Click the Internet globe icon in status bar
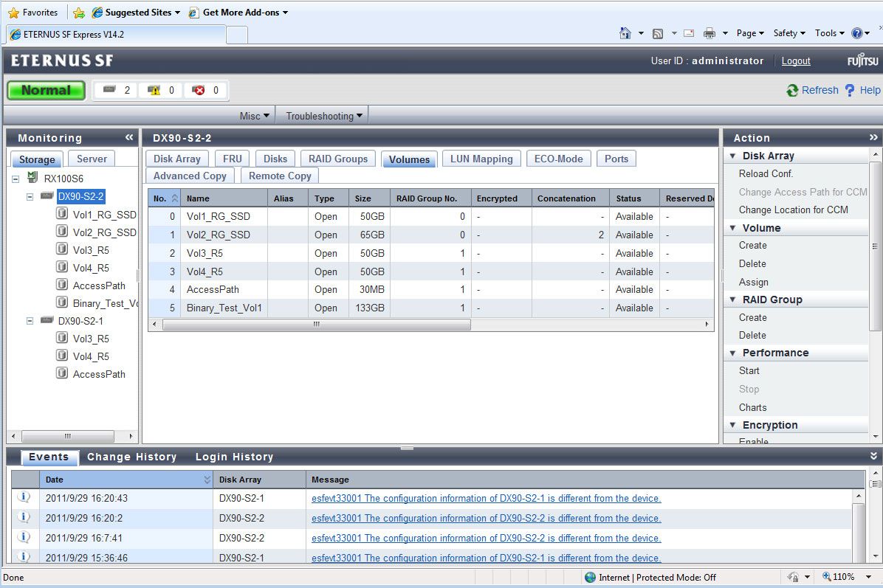 click(590, 578)
